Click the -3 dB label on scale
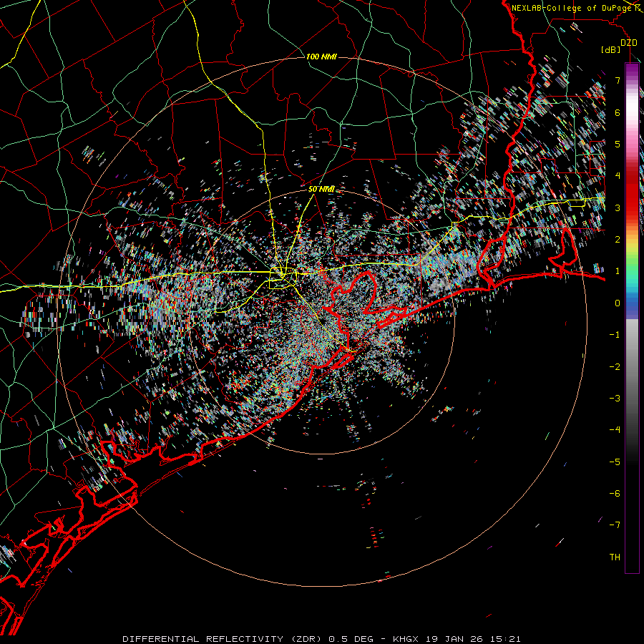The image size is (644, 644). tap(615, 399)
